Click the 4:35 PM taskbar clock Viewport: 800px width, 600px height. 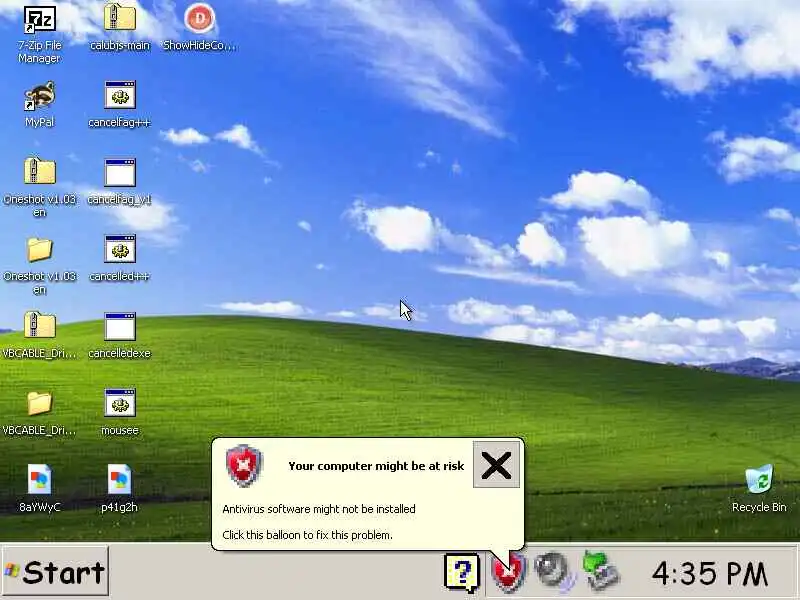710,573
